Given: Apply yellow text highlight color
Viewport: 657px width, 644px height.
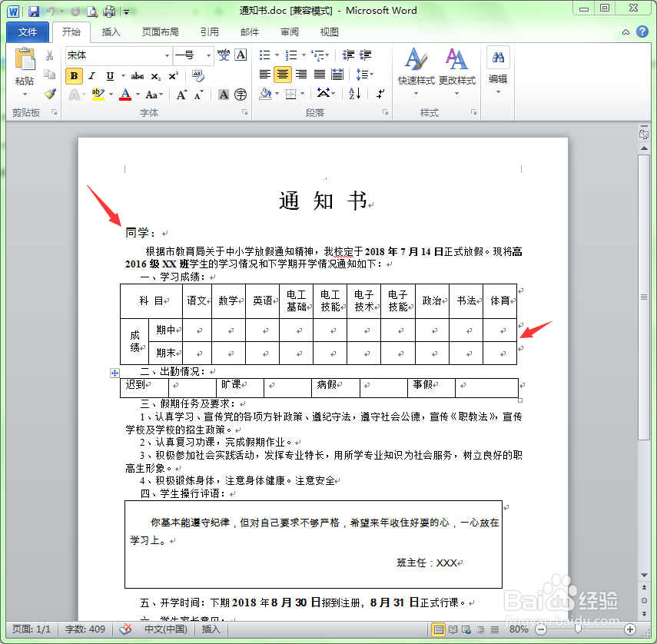Looking at the screenshot, I should tap(98, 95).
